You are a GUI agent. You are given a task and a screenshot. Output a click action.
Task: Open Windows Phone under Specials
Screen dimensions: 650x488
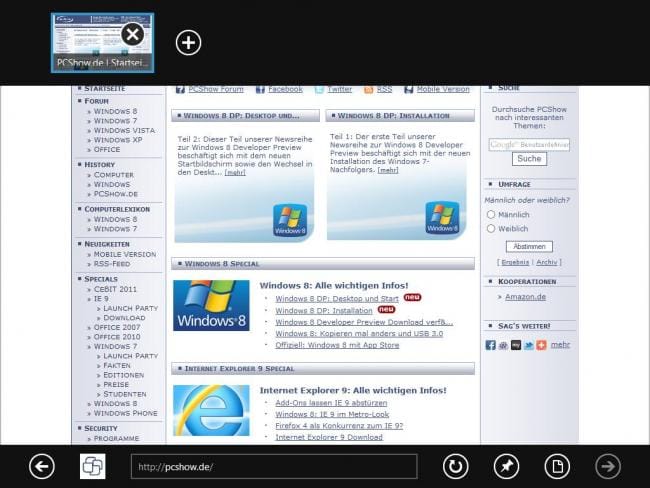[126, 413]
